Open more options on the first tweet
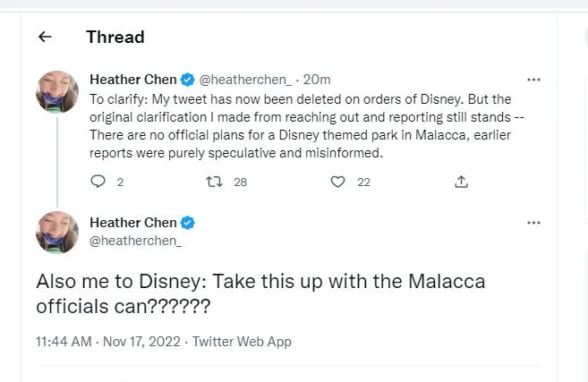The height and width of the screenshot is (382, 588). pyautogui.click(x=533, y=80)
